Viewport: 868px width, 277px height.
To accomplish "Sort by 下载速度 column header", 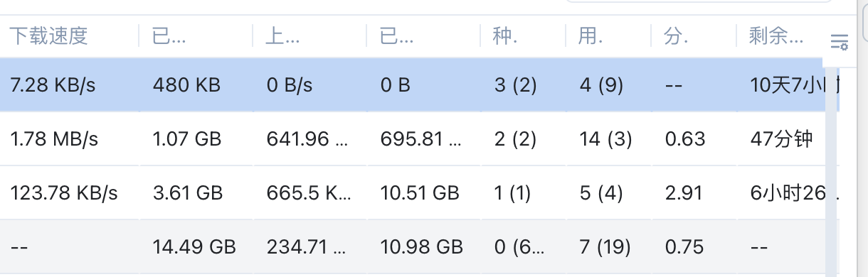I will point(49,36).
